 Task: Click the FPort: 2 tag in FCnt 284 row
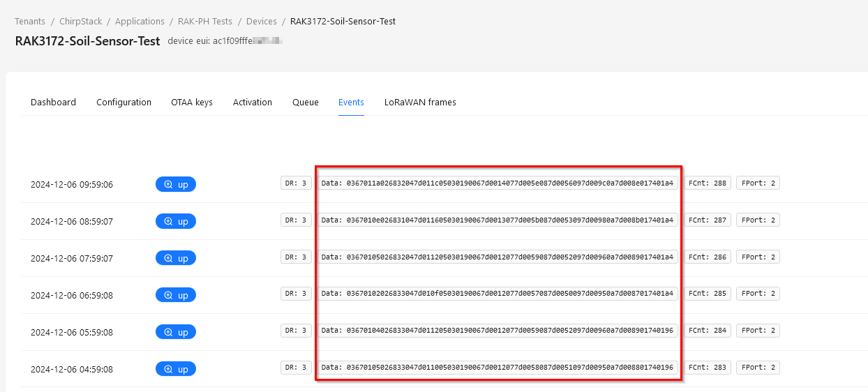(x=758, y=331)
